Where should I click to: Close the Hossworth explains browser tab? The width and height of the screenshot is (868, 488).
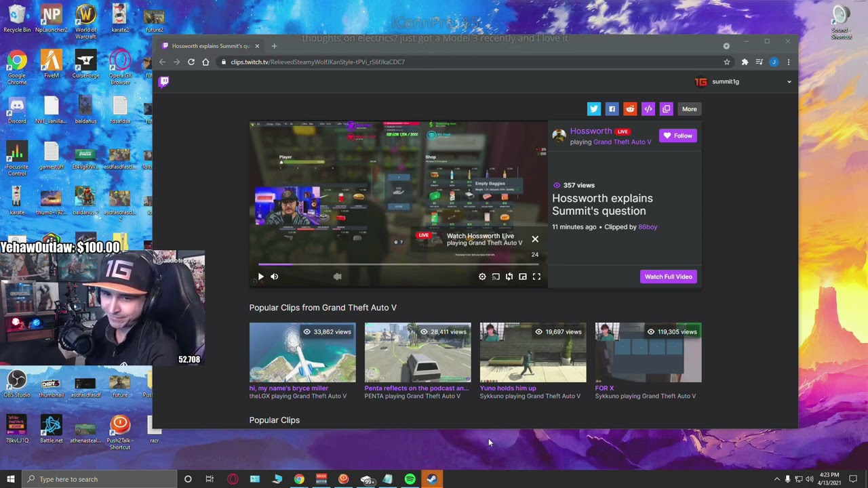(x=257, y=46)
